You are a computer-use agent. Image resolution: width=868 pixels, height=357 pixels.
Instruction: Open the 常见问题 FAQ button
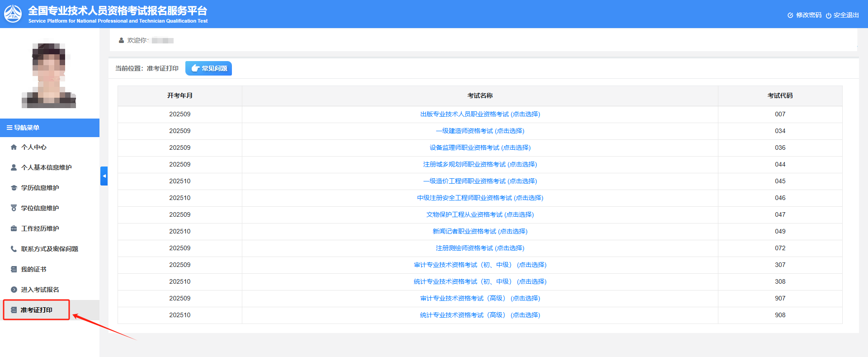tap(208, 68)
